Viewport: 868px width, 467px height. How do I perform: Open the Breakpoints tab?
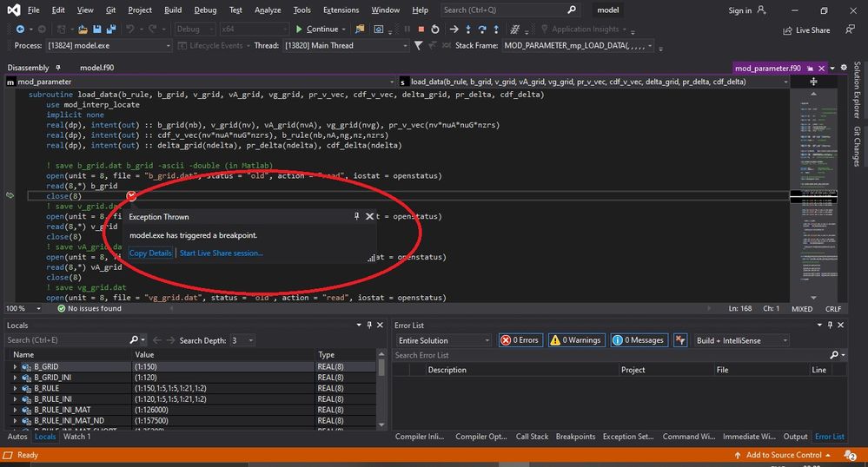click(x=576, y=437)
